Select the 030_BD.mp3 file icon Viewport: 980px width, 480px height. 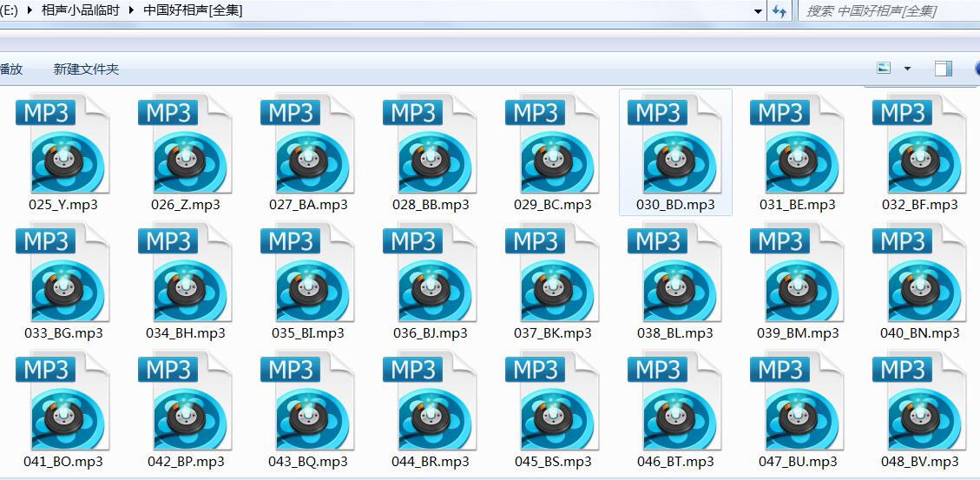[x=675, y=144]
